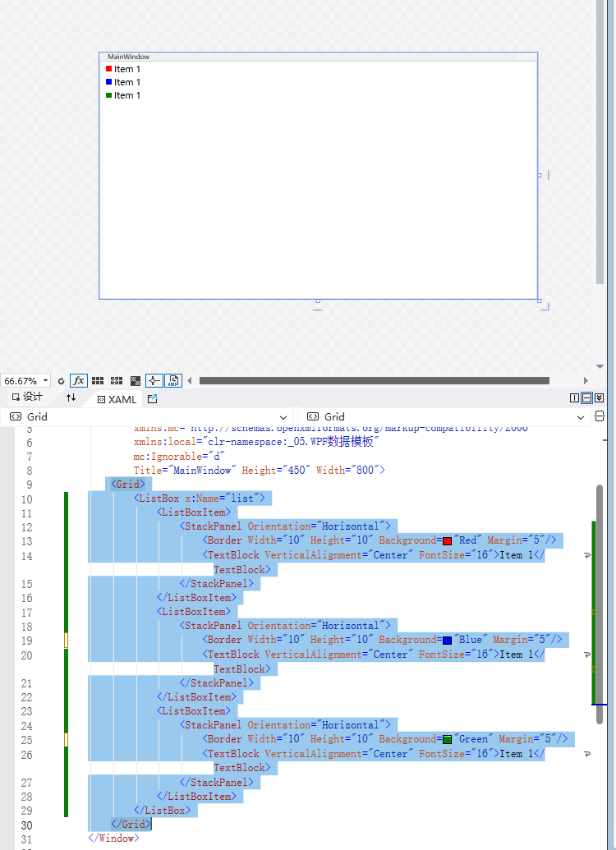Click the designer vertical scrollbar thumb

[x=600, y=142]
